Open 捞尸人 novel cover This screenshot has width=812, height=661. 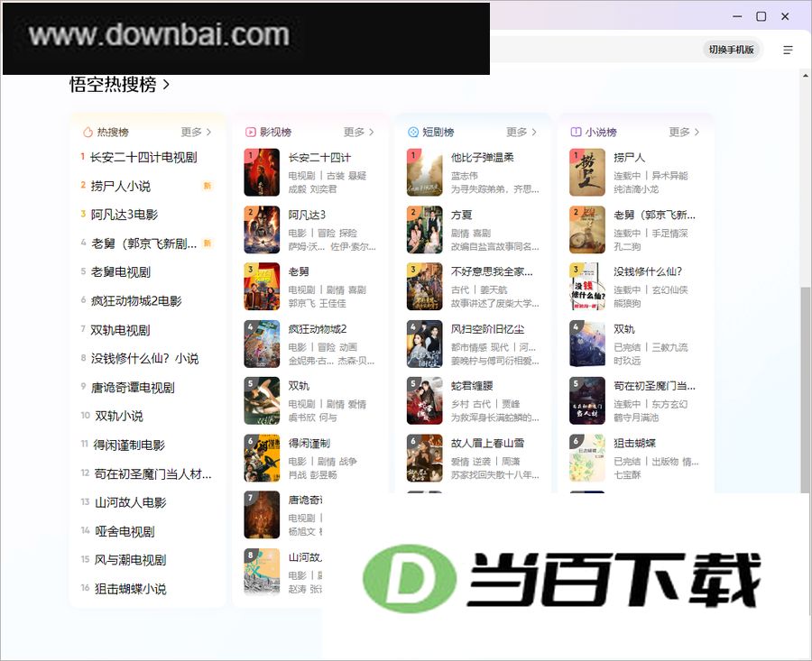[587, 172]
